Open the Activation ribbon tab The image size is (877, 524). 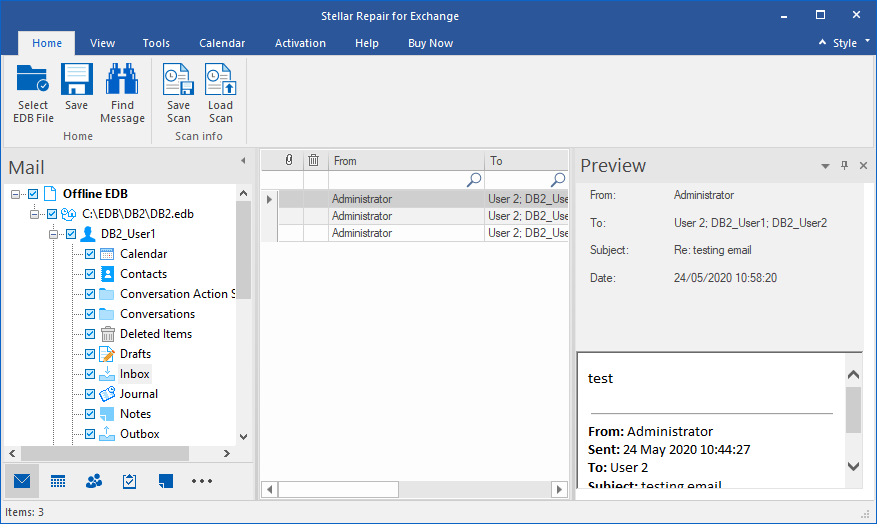pyautogui.click(x=300, y=43)
